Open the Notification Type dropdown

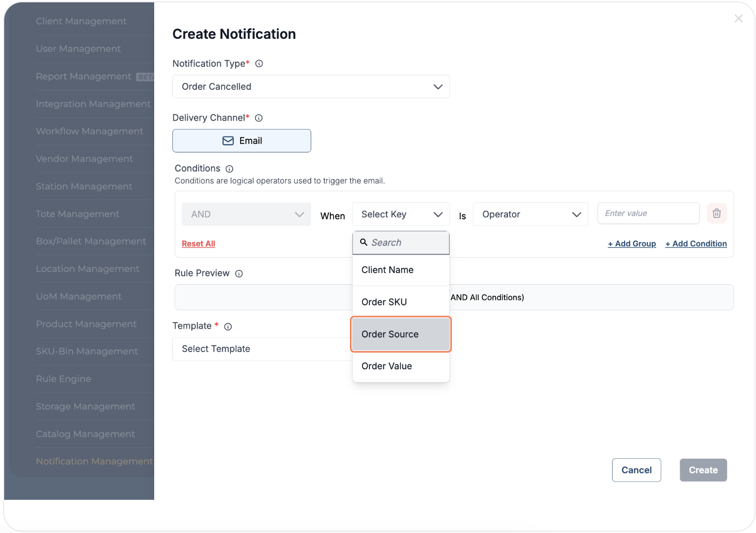coord(311,86)
